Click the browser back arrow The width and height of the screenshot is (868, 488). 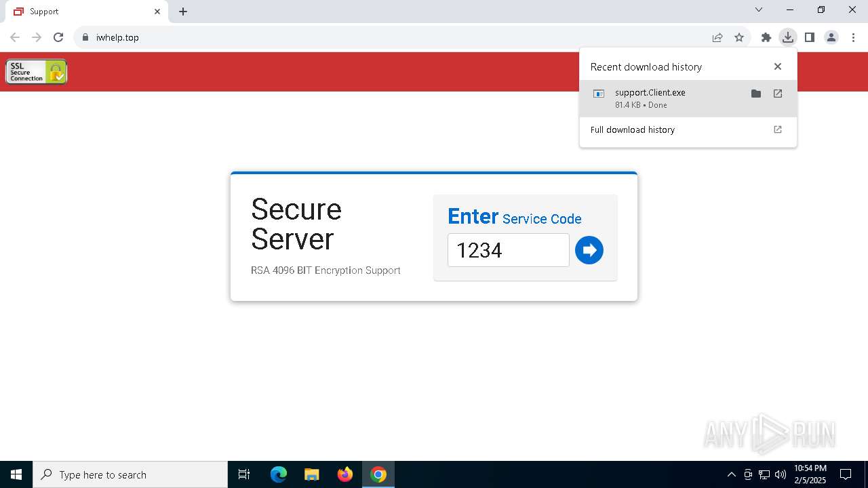(x=15, y=37)
